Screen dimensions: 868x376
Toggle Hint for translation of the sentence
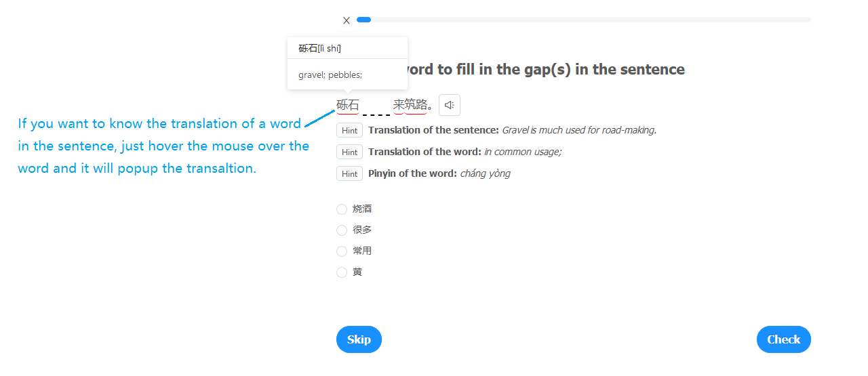pos(349,131)
